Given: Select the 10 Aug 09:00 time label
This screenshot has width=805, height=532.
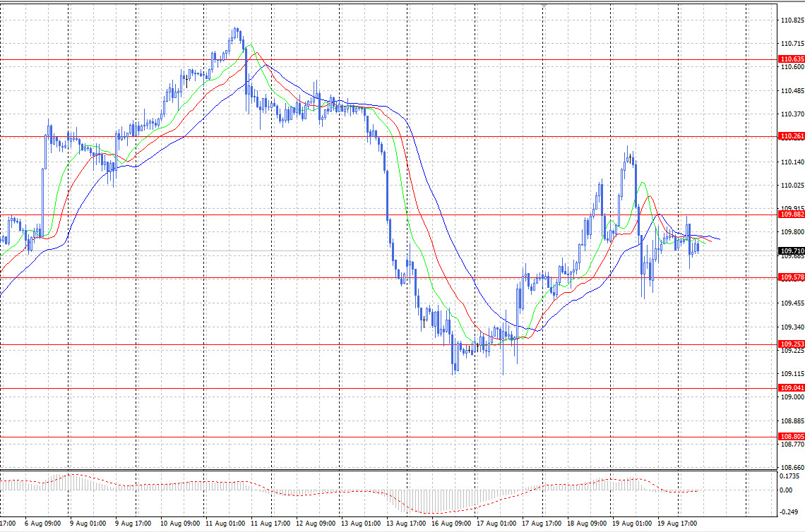Looking at the screenshot, I should tap(179, 524).
